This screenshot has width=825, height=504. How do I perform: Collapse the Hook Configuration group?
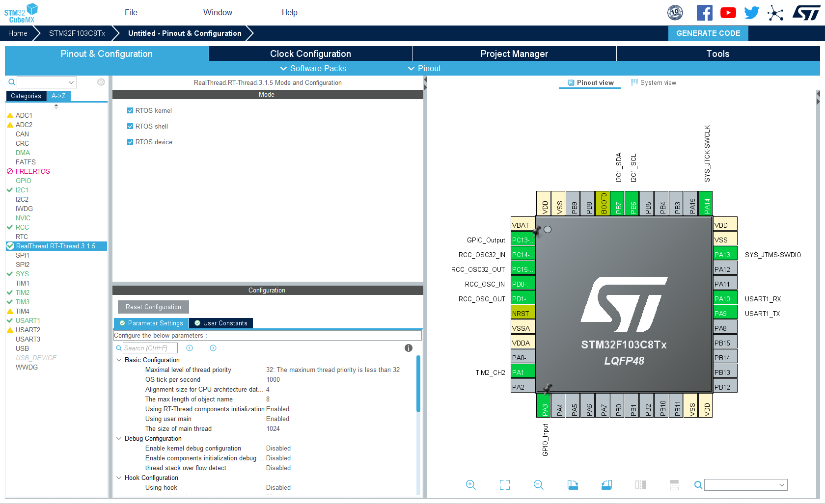119,477
